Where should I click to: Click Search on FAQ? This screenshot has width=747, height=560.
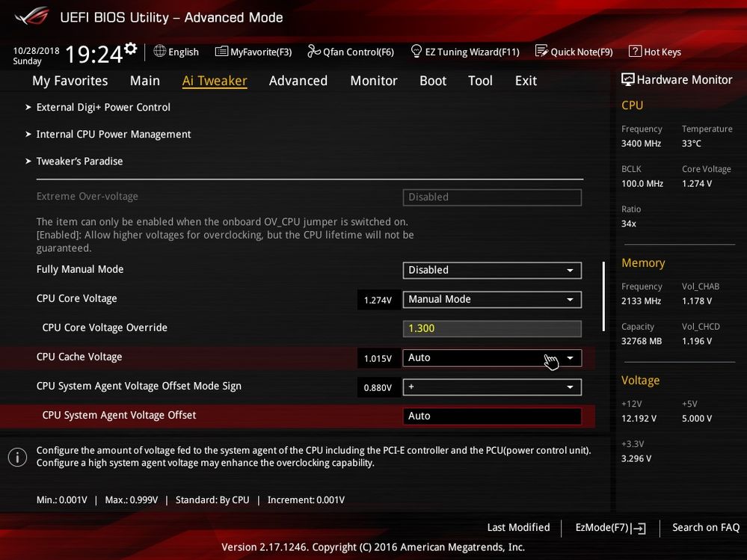click(x=706, y=528)
